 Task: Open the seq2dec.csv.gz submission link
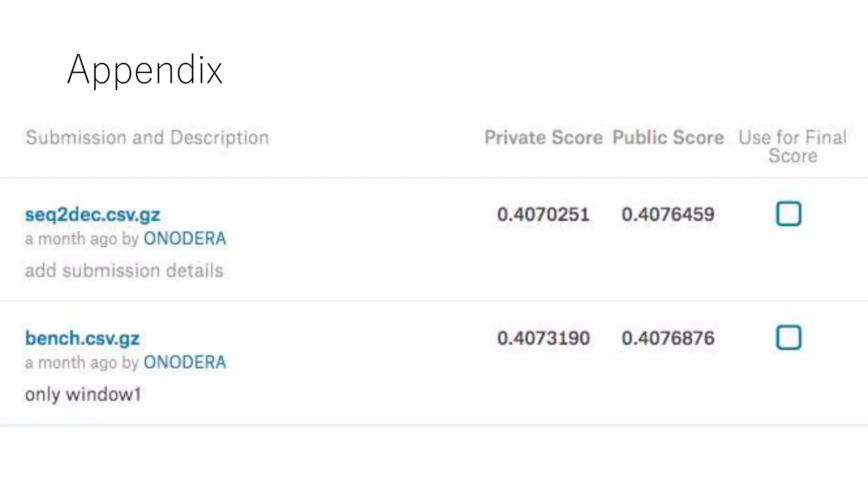92,214
